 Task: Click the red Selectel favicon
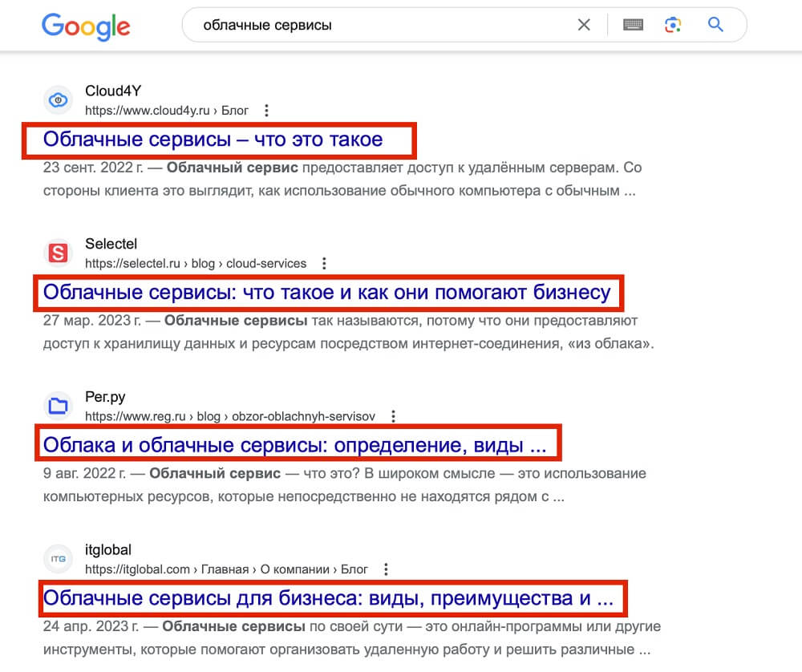pos(58,253)
